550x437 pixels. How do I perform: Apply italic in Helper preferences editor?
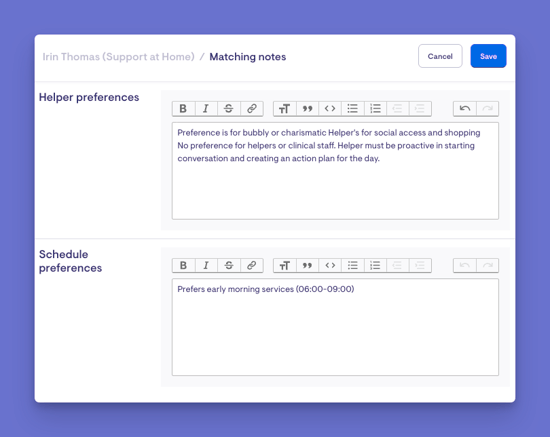pos(206,109)
